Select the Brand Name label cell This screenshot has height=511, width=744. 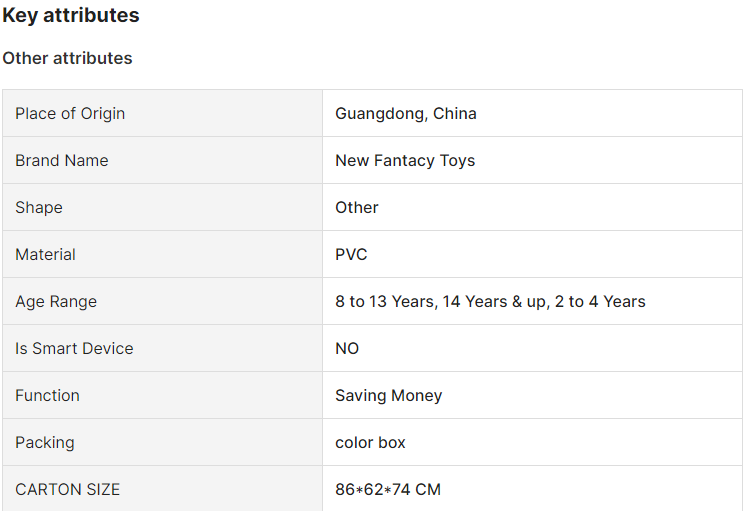click(163, 160)
